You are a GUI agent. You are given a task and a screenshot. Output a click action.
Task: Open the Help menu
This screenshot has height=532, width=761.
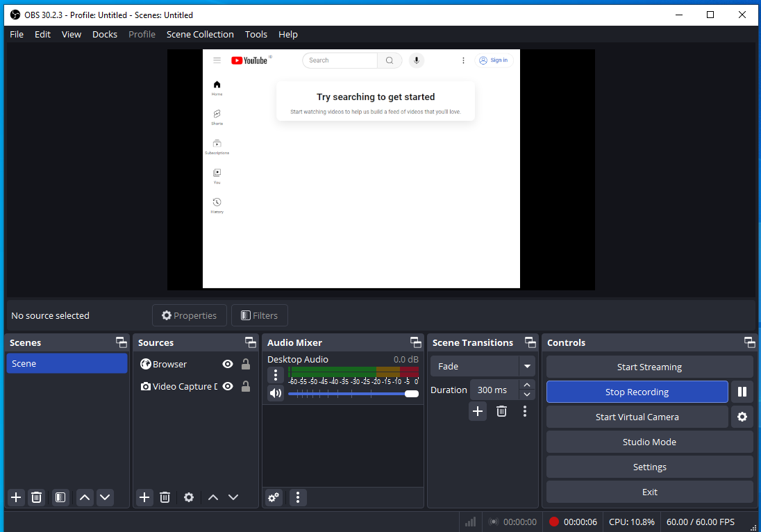pyautogui.click(x=287, y=35)
